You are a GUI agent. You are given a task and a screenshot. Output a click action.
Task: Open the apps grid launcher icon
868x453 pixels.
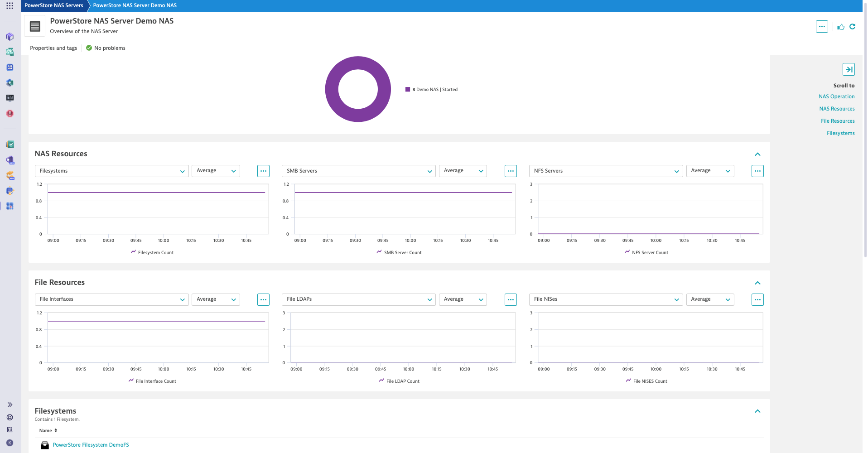[10, 5]
